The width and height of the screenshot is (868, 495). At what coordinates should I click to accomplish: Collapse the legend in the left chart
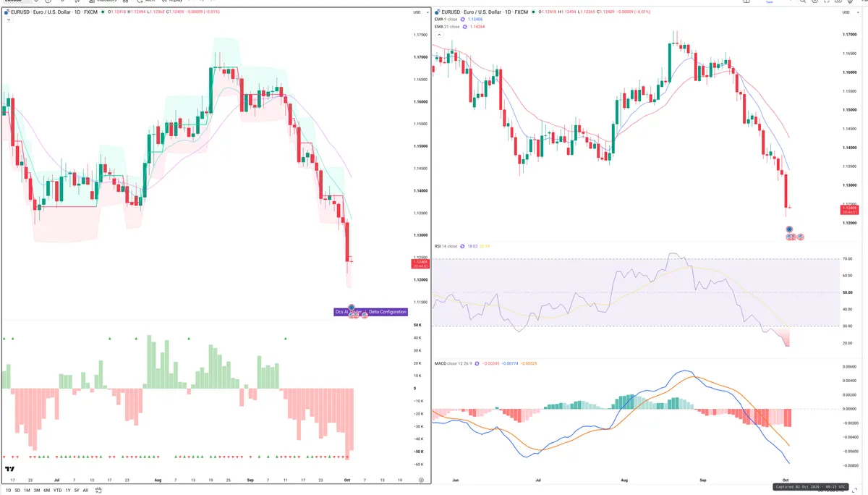7,20
